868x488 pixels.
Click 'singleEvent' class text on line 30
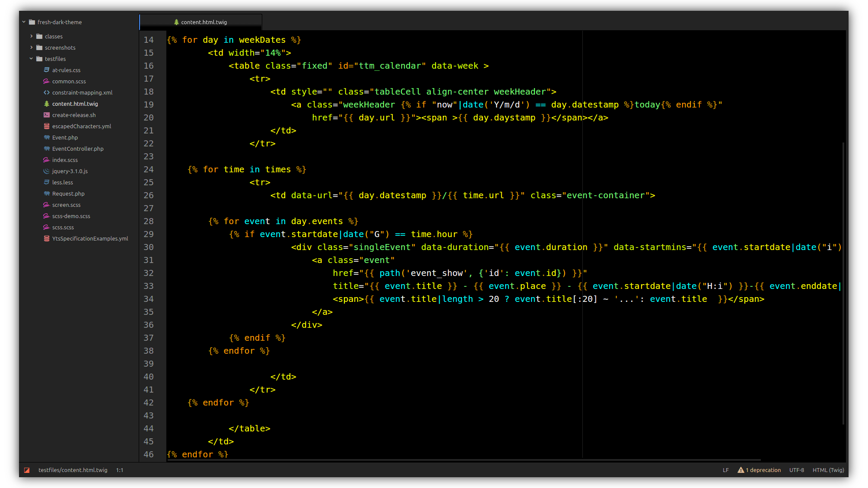[382, 247]
